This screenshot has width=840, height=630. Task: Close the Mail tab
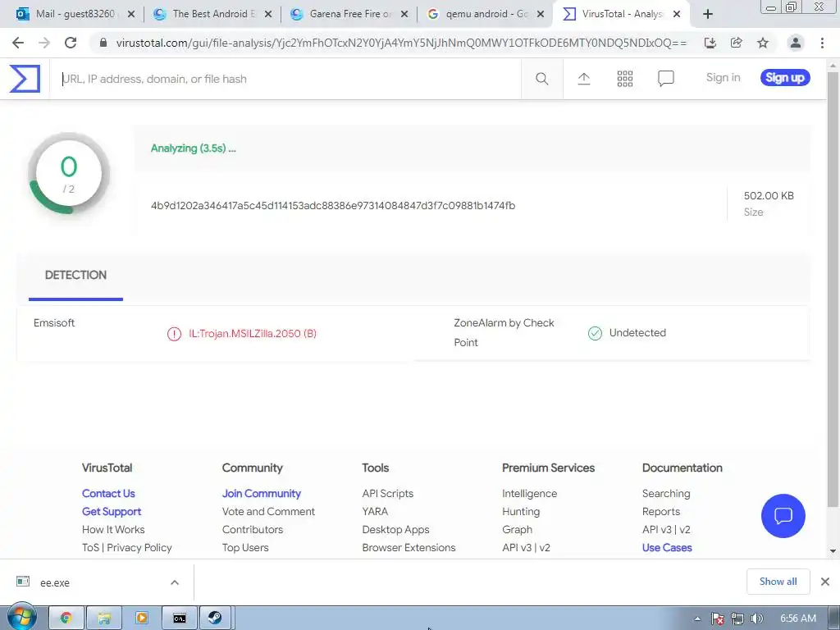131,15
